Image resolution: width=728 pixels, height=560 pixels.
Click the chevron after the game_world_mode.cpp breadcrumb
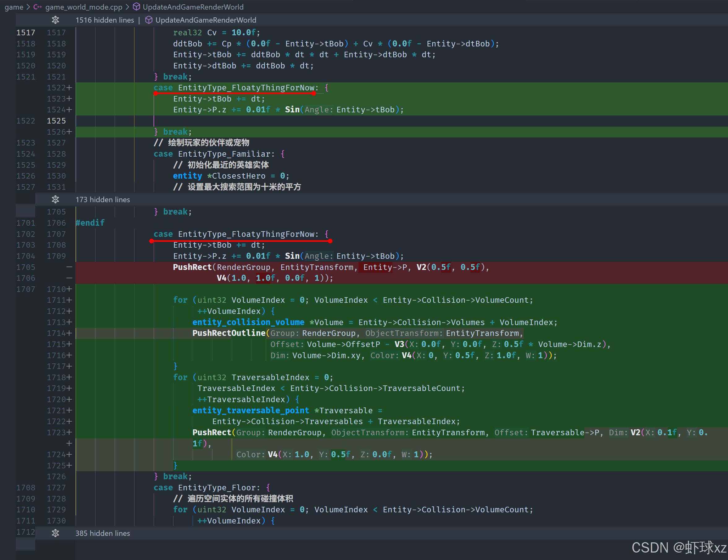pyautogui.click(x=127, y=7)
